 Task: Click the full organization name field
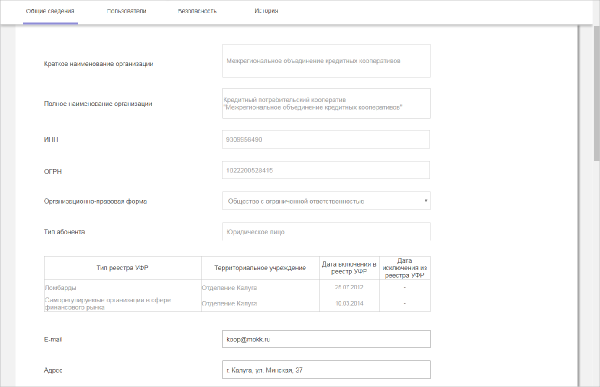click(x=326, y=103)
